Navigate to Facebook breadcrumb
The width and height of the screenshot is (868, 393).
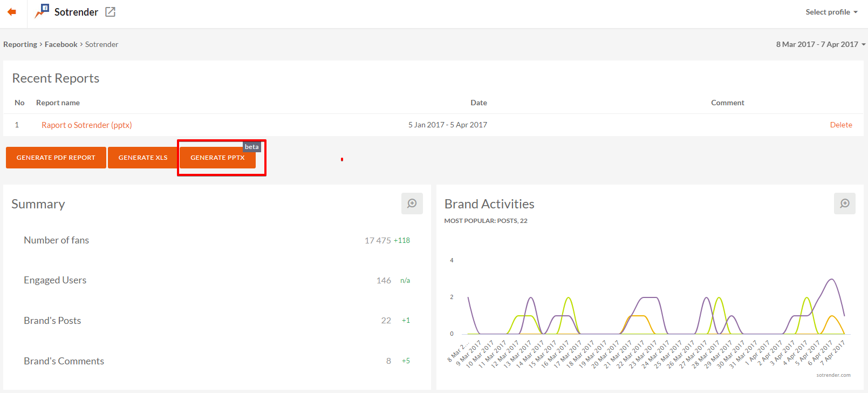click(x=61, y=44)
